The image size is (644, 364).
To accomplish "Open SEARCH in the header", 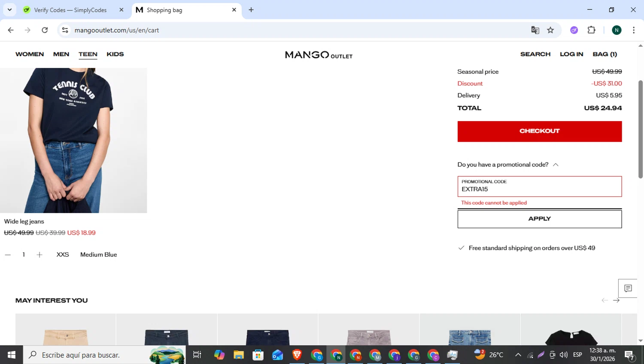I will [x=535, y=54].
